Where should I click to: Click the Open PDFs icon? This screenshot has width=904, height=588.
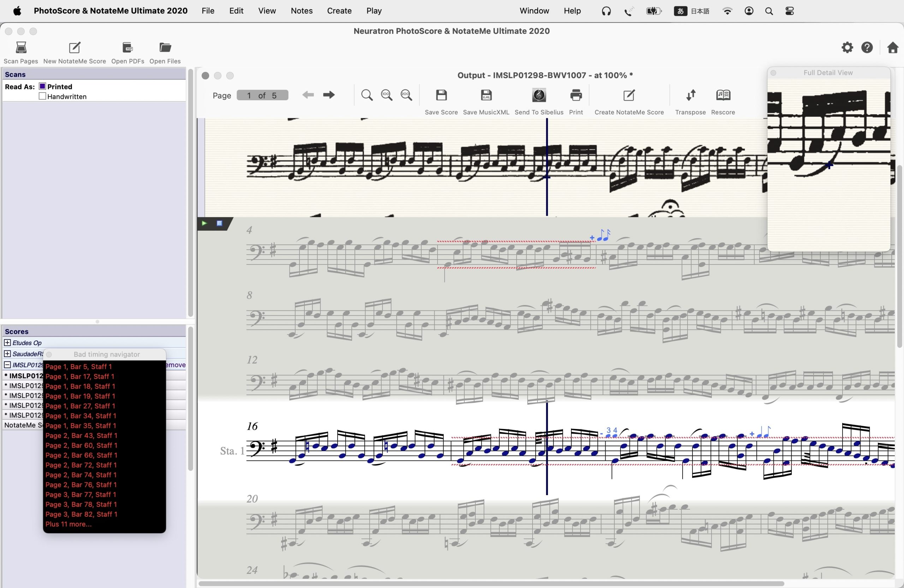127,48
